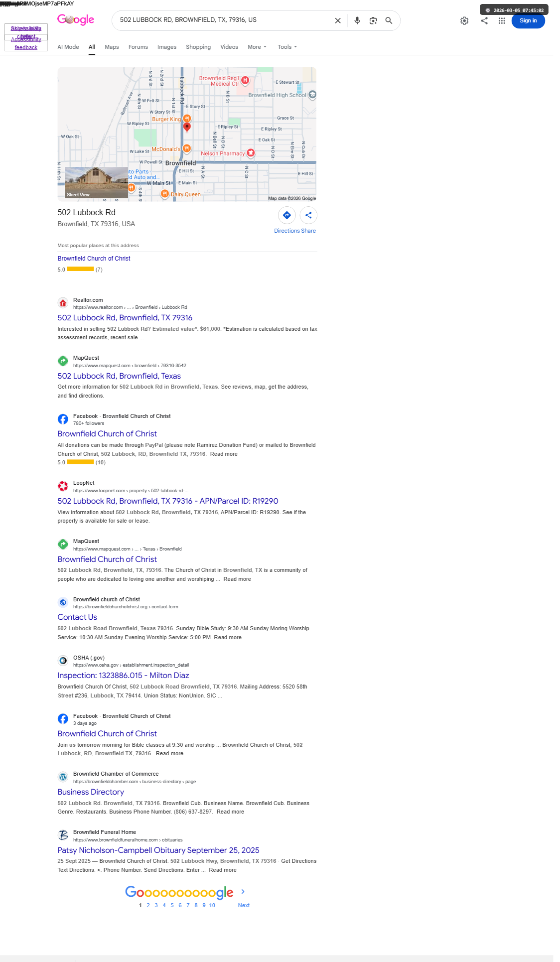Viewport: 560px width, 962px height.
Task: Select the Maps tab
Action: [x=112, y=47]
